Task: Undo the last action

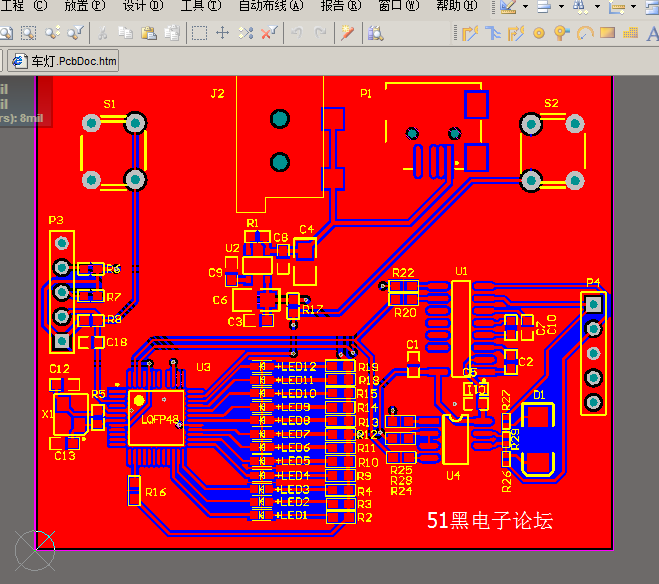Action: pos(297,33)
